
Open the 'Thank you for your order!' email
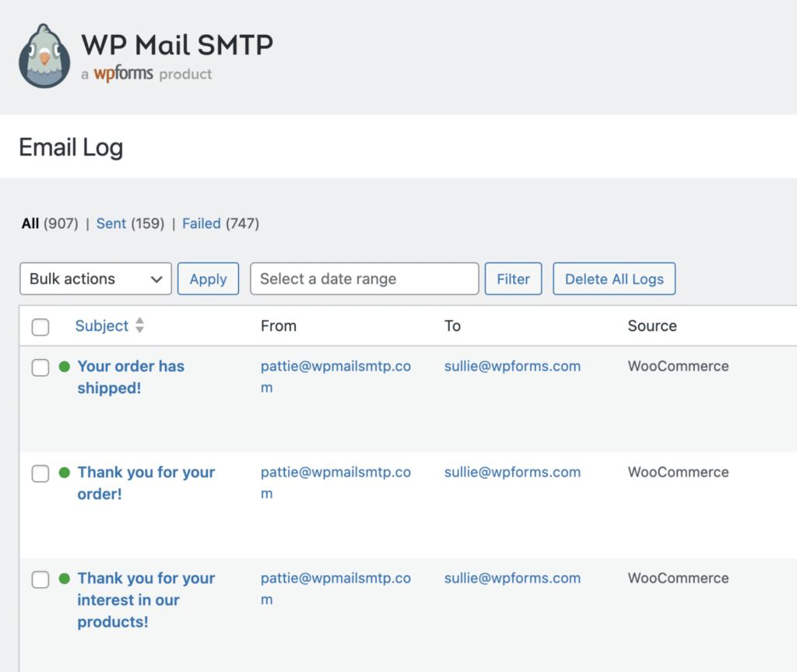(x=146, y=483)
